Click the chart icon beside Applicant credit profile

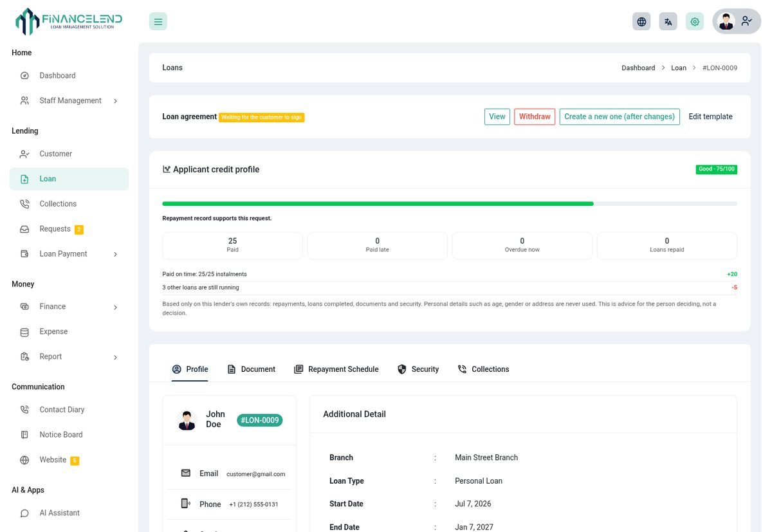coord(167,169)
